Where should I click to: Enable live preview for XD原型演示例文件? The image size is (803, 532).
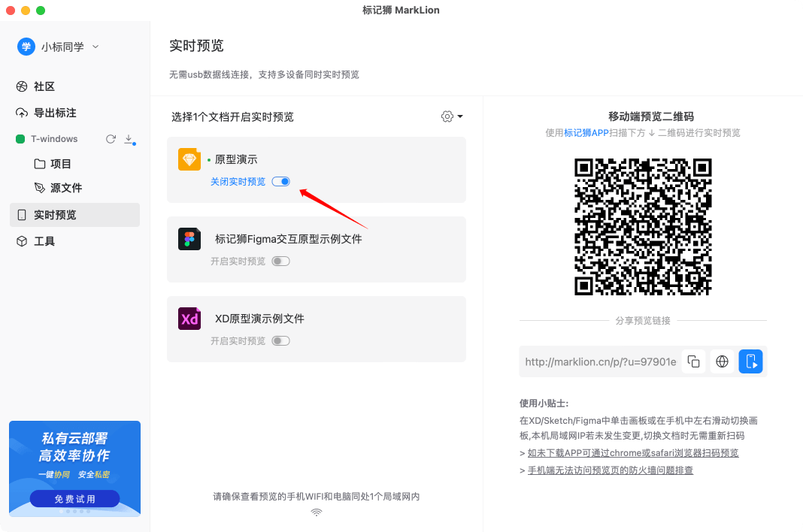click(280, 341)
